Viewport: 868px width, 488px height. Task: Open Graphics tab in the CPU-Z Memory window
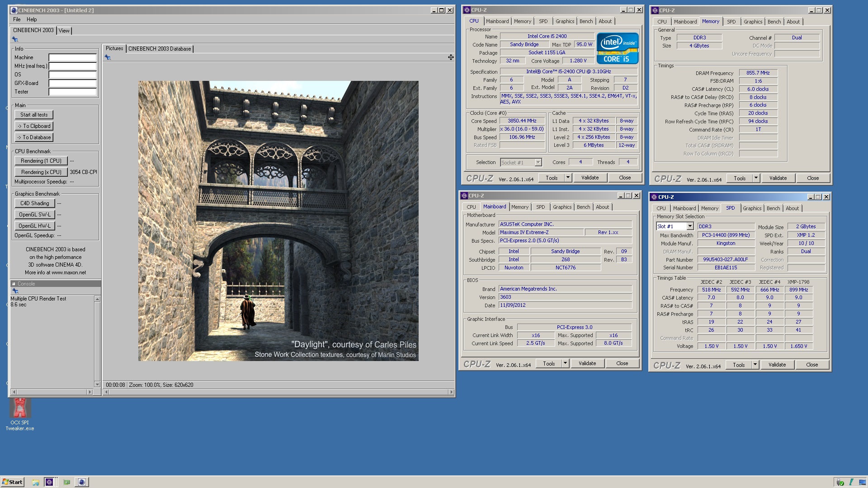753,22
